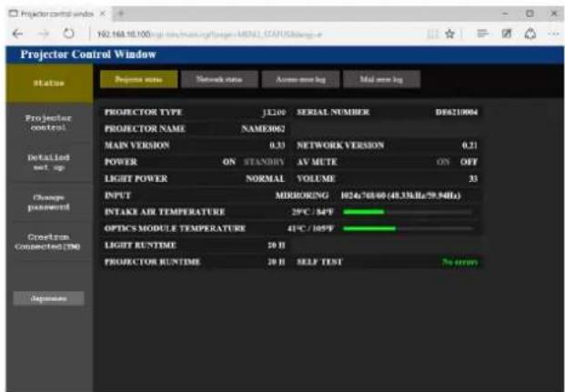
Task: Click the green No errors self test result
Action: click(460, 262)
